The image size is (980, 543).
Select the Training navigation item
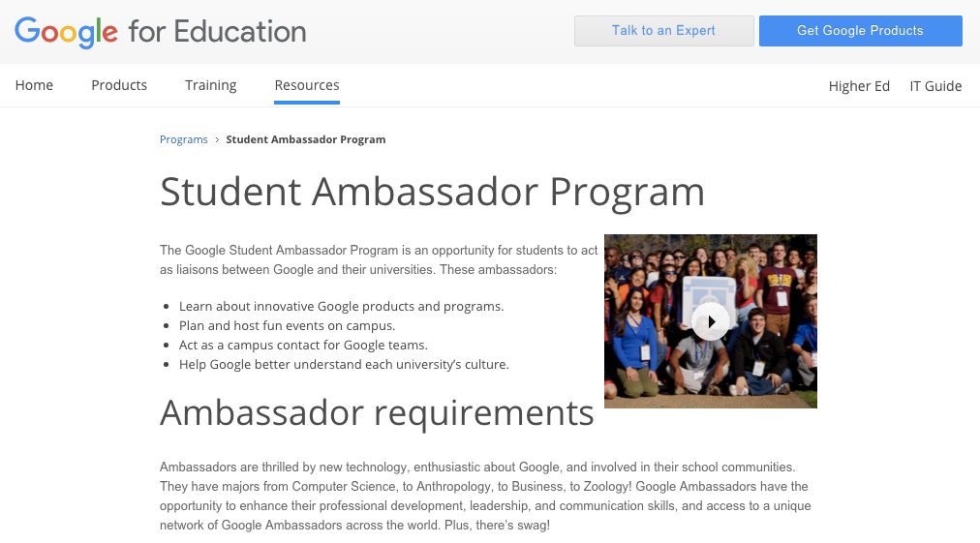point(211,85)
